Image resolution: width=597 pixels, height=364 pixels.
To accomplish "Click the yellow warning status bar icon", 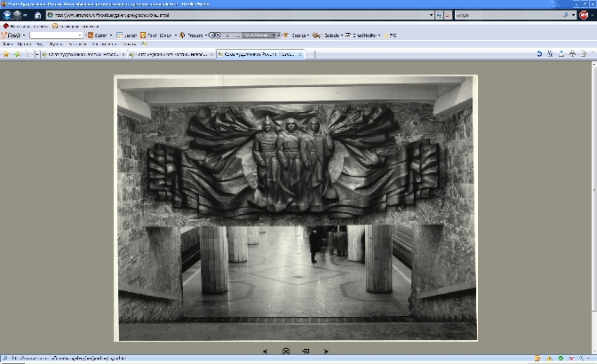I will [549, 359].
